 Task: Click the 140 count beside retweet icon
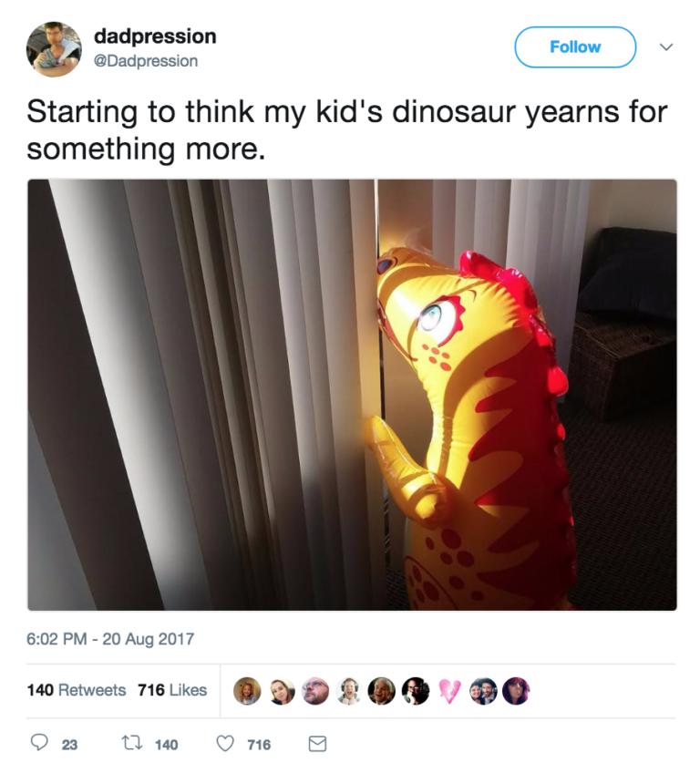coord(167,745)
